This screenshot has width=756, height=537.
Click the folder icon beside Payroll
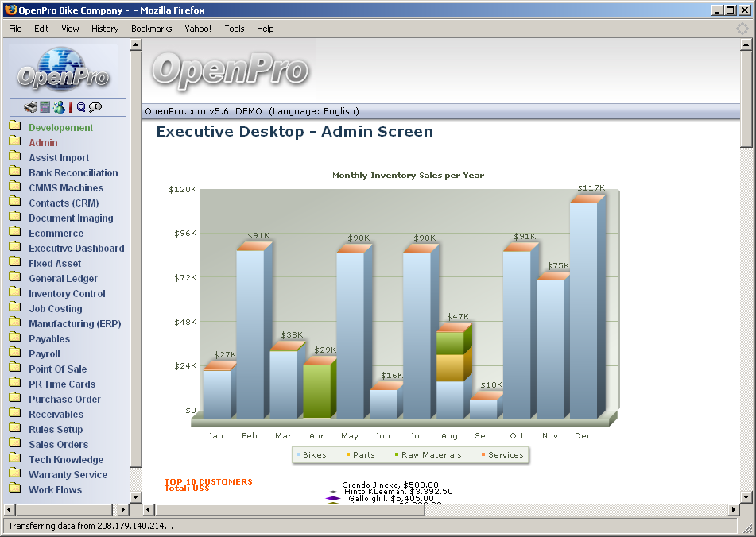(x=15, y=353)
